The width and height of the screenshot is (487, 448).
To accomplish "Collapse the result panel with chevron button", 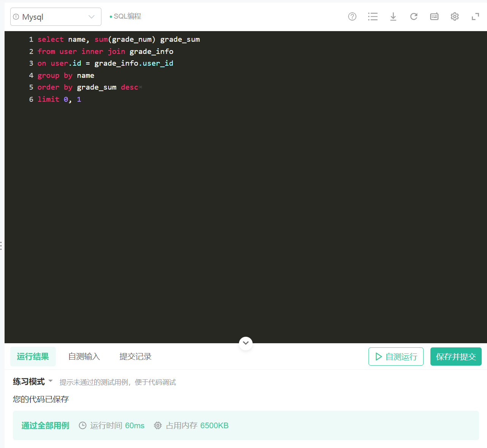I will 246,343.
